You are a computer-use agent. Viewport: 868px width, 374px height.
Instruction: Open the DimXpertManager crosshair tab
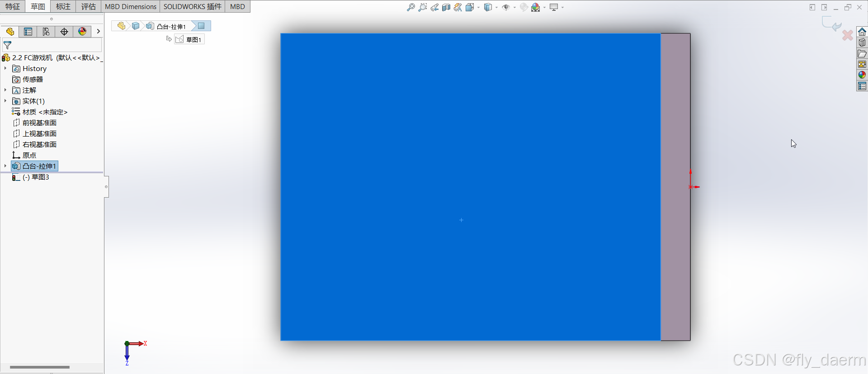click(x=64, y=32)
